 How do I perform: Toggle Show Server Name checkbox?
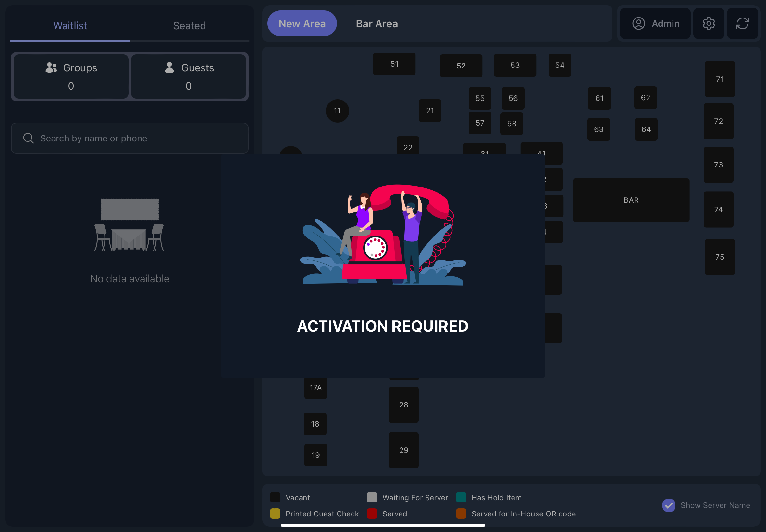point(669,505)
